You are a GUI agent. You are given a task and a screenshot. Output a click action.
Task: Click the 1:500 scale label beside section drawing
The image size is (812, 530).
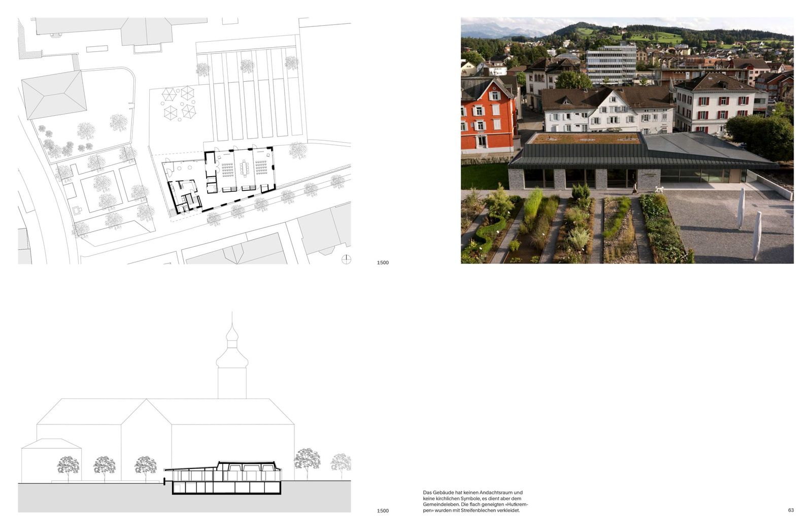tap(383, 511)
